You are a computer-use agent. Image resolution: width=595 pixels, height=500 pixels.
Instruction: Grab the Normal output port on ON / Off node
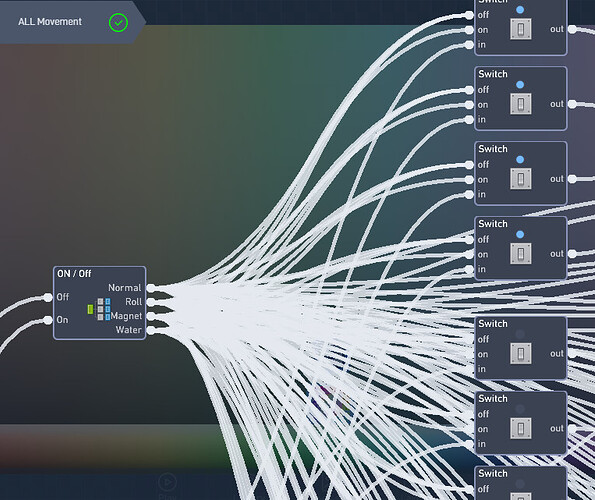(151, 288)
